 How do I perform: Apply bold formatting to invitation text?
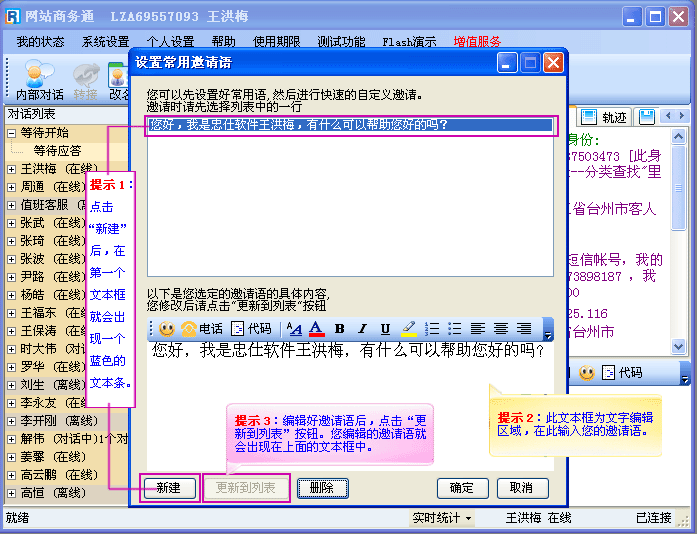coord(339,328)
